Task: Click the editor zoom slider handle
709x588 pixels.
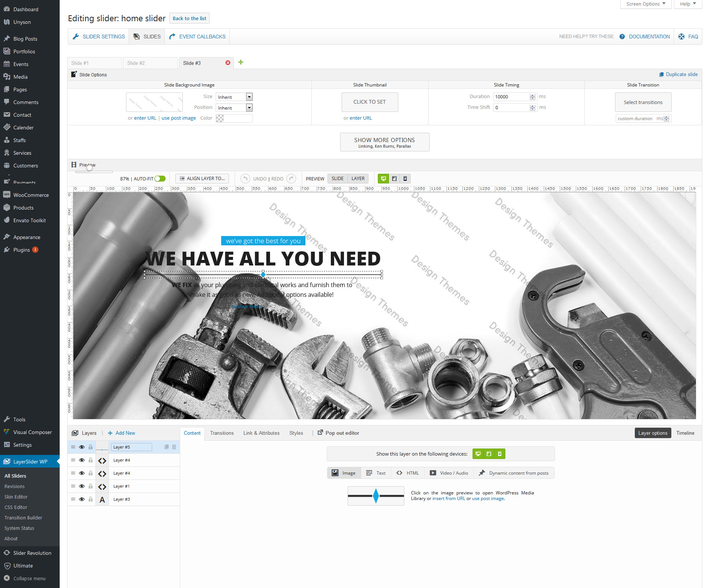Action: pyautogui.click(x=90, y=168)
